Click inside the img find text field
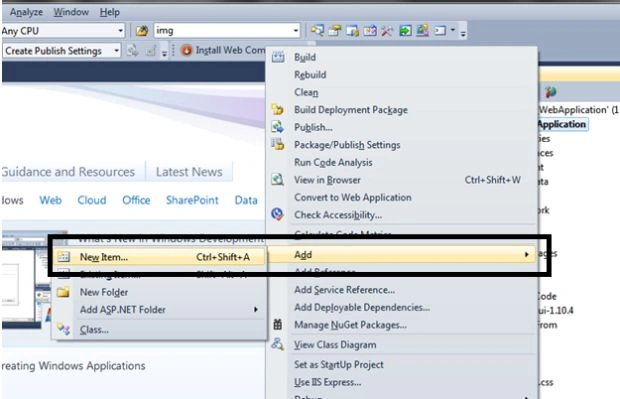 [x=223, y=31]
